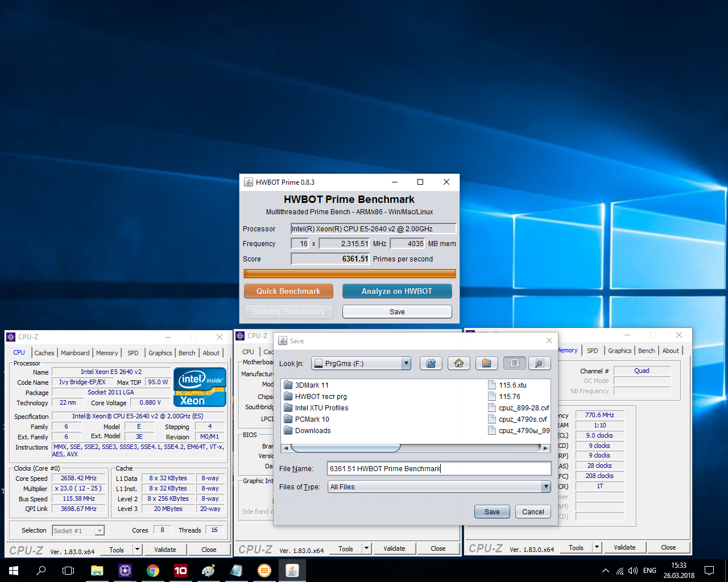Click the file list scroll left arrow
Viewport: 728px width, 582px height.
click(286, 448)
